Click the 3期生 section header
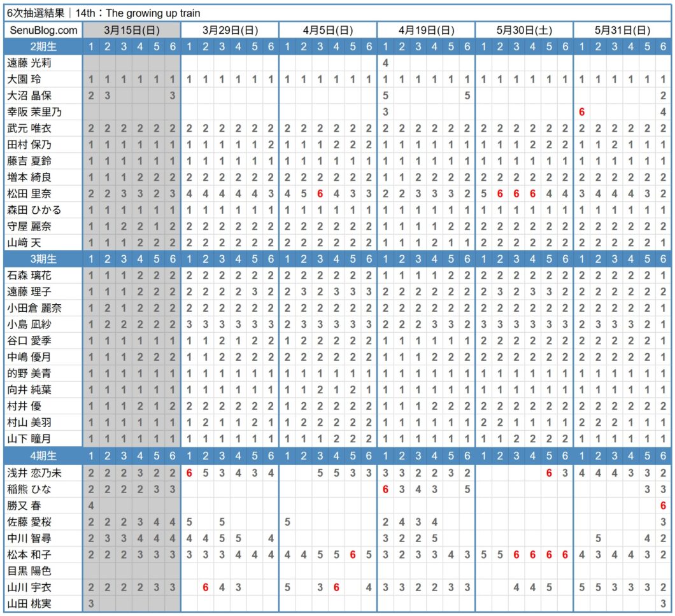675x616 pixels. [43, 259]
